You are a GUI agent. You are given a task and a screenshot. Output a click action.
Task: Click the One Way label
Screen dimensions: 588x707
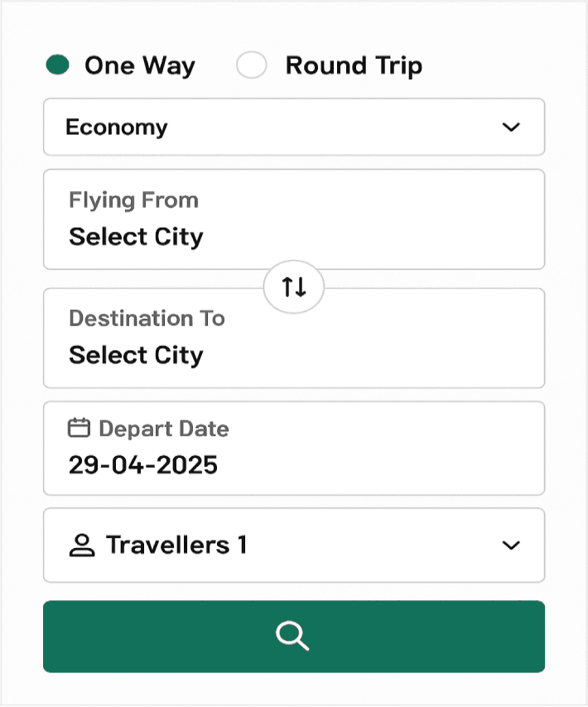139,65
